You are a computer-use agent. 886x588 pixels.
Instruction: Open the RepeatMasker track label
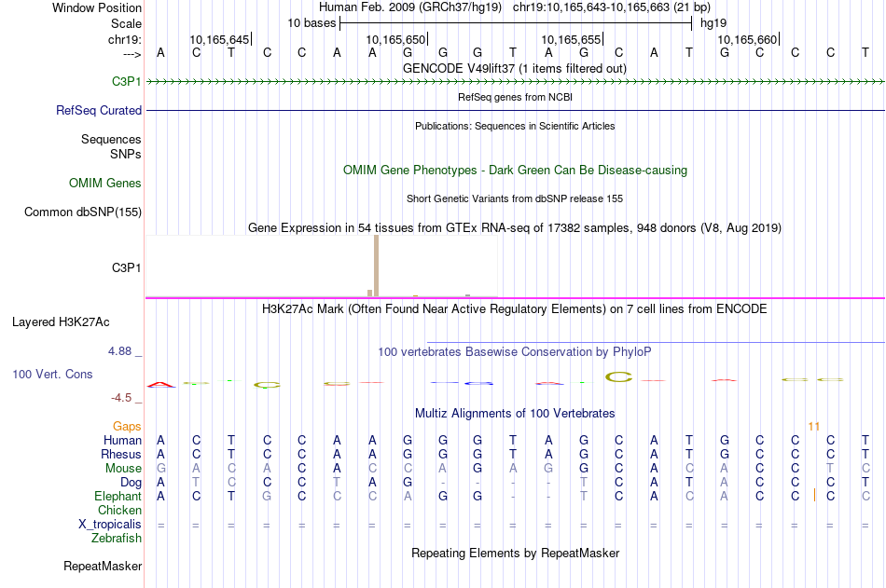pos(103,566)
